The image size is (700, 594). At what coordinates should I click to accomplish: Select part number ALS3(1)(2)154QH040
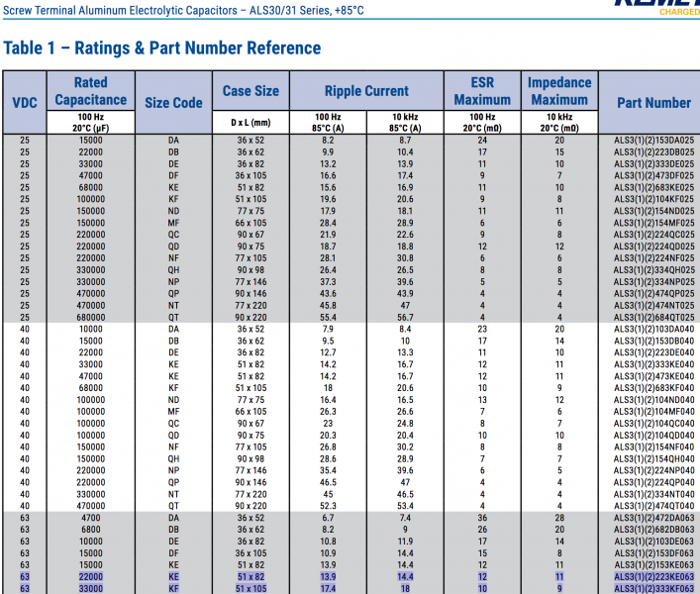pos(654,458)
